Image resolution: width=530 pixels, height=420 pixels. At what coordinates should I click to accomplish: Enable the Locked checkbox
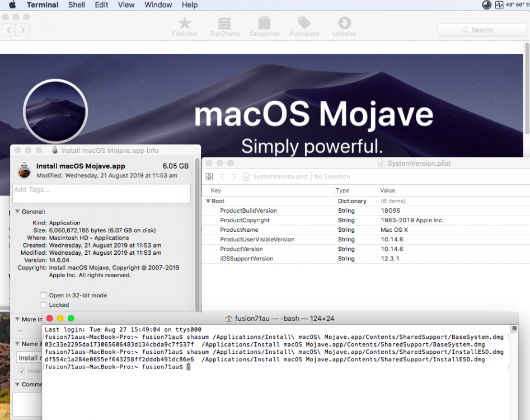click(43, 305)
